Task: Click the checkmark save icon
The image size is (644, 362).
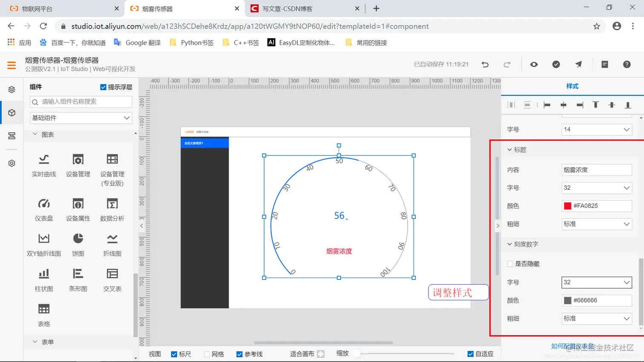Action: click(x=556, y=64)
